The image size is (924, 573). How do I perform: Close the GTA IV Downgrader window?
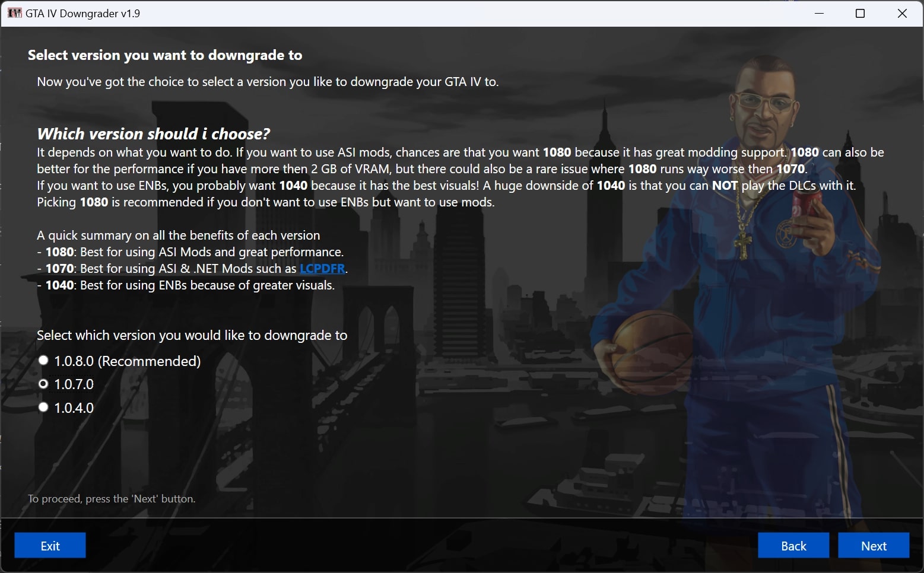click(902, 13)
